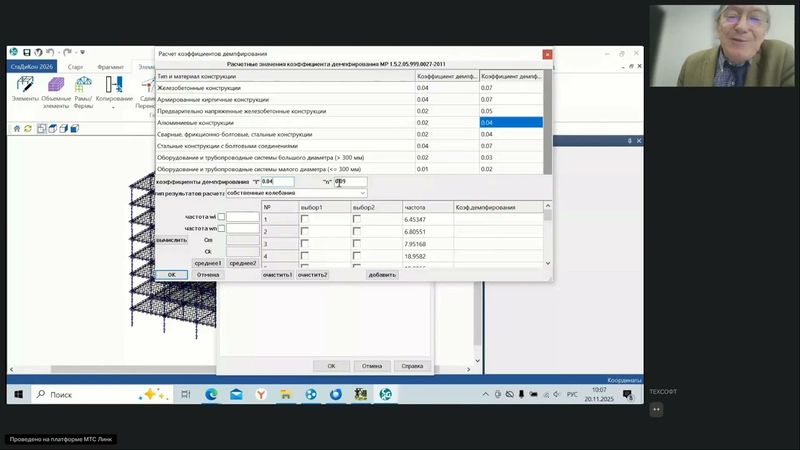
Task: Click the save icon in quick access toolbar
Action: [x=27, y=51]
